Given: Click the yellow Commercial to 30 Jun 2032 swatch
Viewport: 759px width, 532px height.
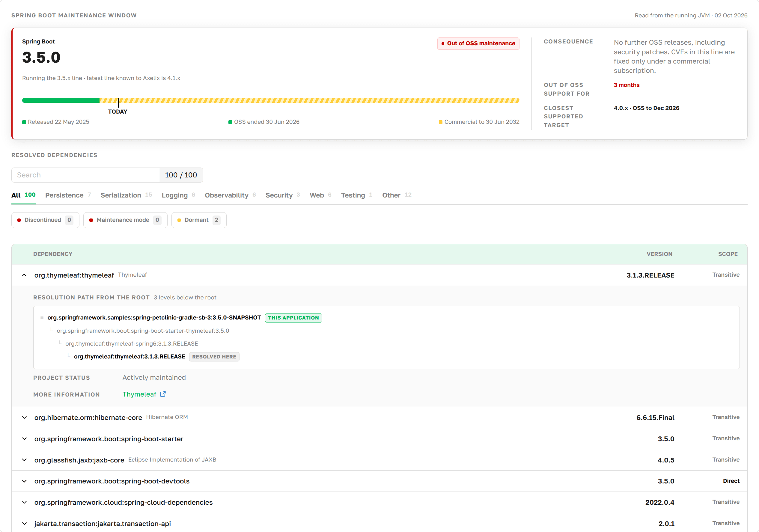Looking at the screenshot, I should click(x=440, y=122).
